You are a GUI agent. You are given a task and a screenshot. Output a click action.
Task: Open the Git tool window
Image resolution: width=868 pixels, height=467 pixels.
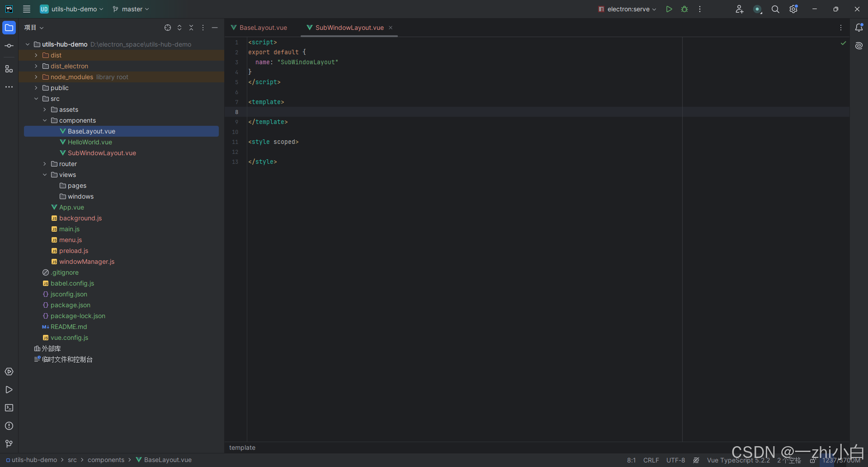point(9,444)
